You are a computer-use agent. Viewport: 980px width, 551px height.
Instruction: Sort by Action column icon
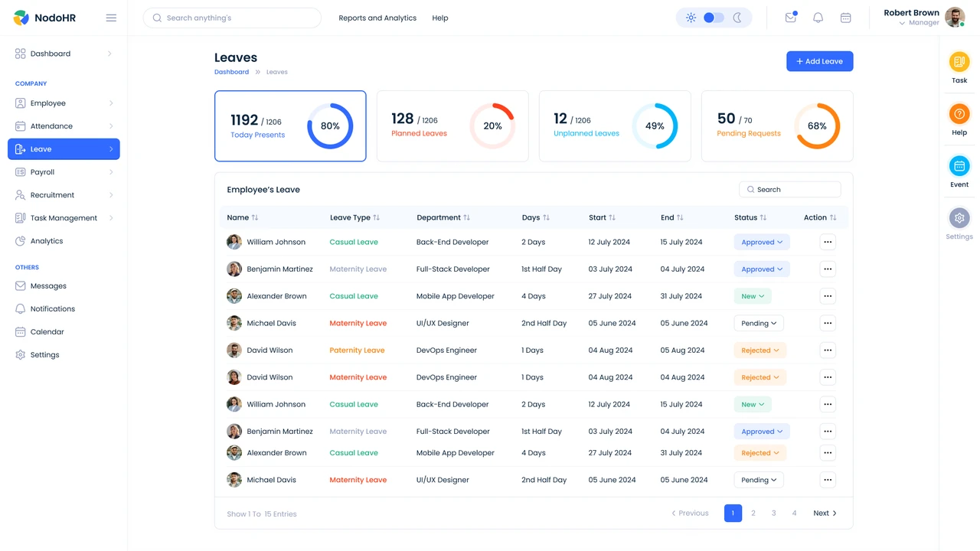pos(833,218)
